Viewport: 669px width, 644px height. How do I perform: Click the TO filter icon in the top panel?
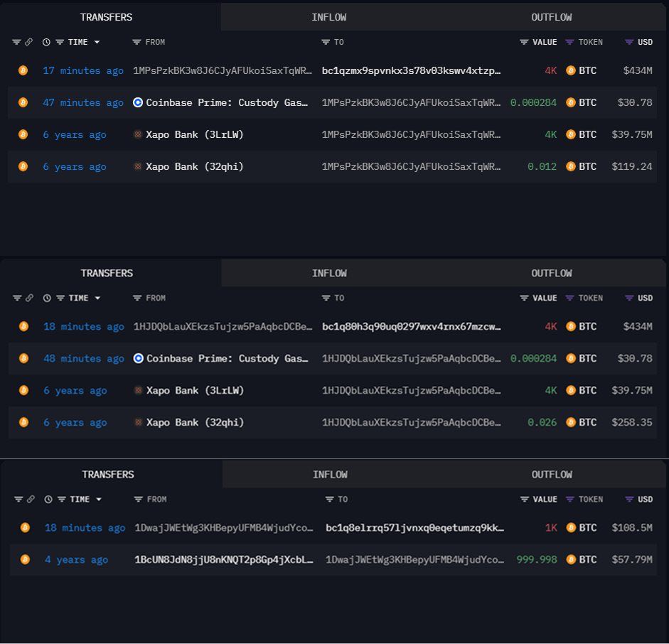(326, 42)
